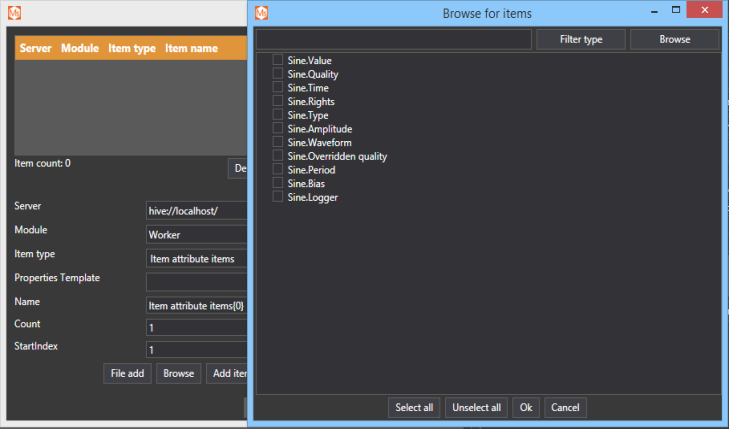The height and width of the screenshot is (429, 729).
Task: Click the filter text field in Browse dialog
Action: click(x=393, y=39)
